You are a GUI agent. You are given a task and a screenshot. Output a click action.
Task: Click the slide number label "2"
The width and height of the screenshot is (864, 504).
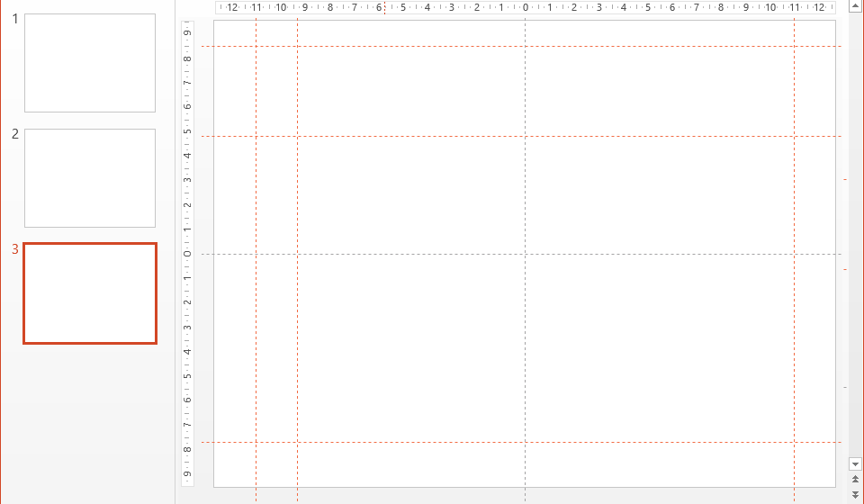coord(15,134)
